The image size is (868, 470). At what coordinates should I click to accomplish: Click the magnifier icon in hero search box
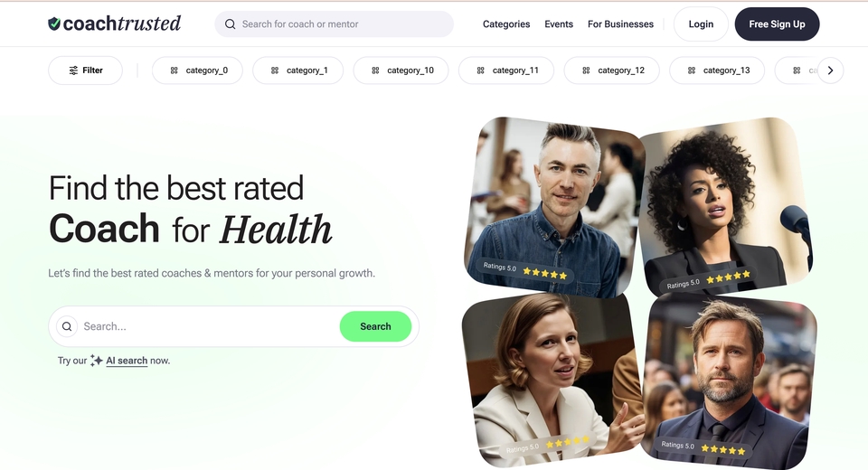tap(67, 326)
